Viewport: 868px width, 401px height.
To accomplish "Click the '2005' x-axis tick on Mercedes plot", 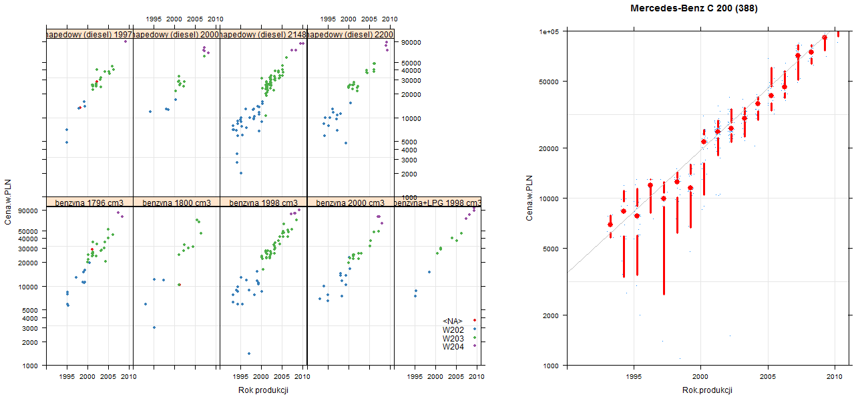I will tap(768, 378).
